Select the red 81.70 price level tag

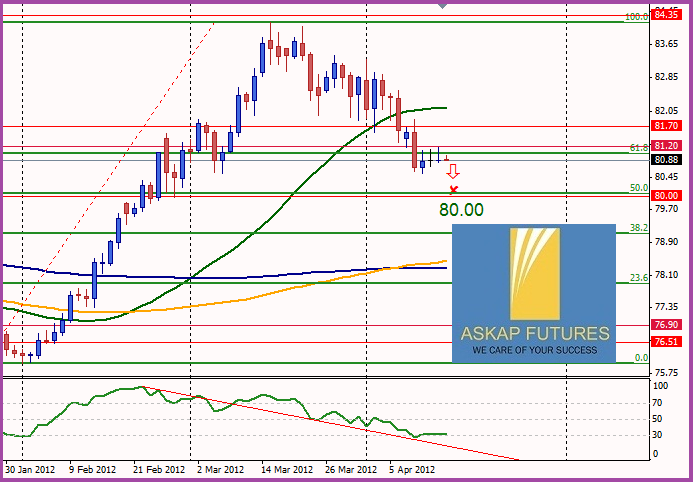pyautogui.click(x=666, y=126)
